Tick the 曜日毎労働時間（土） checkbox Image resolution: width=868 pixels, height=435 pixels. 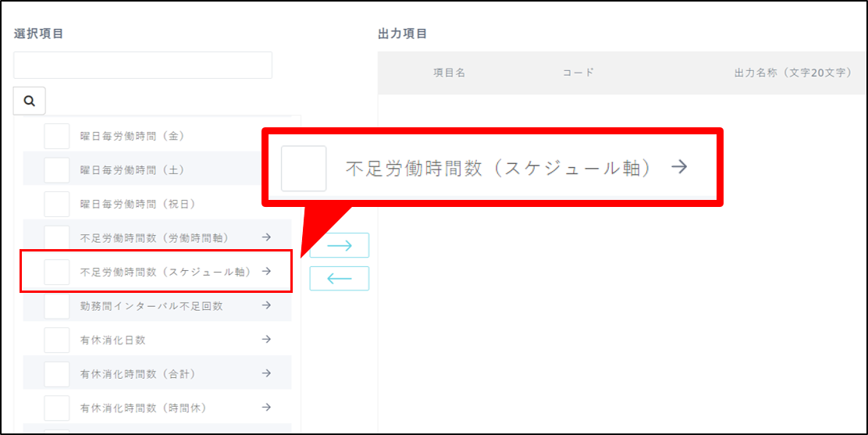[57, 169]
